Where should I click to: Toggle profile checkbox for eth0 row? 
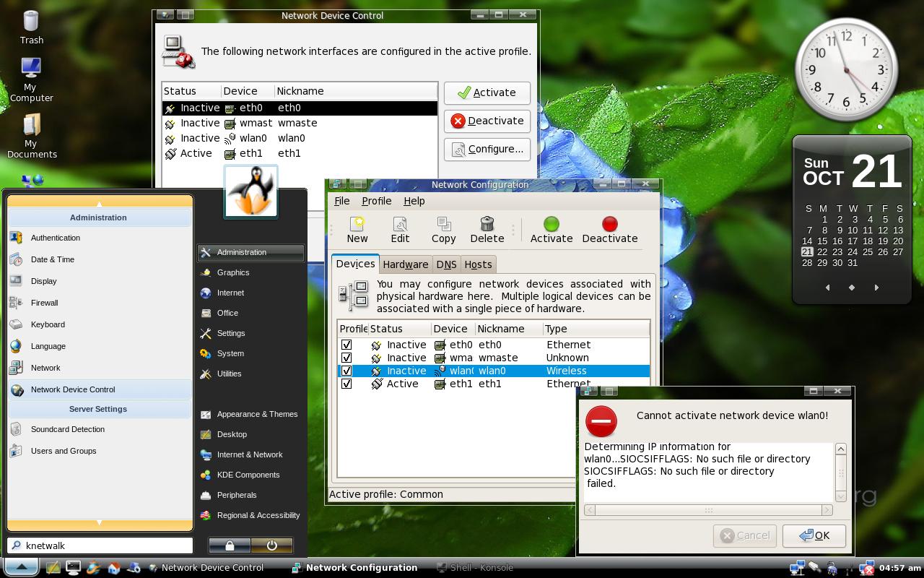[x=346, y=345]
